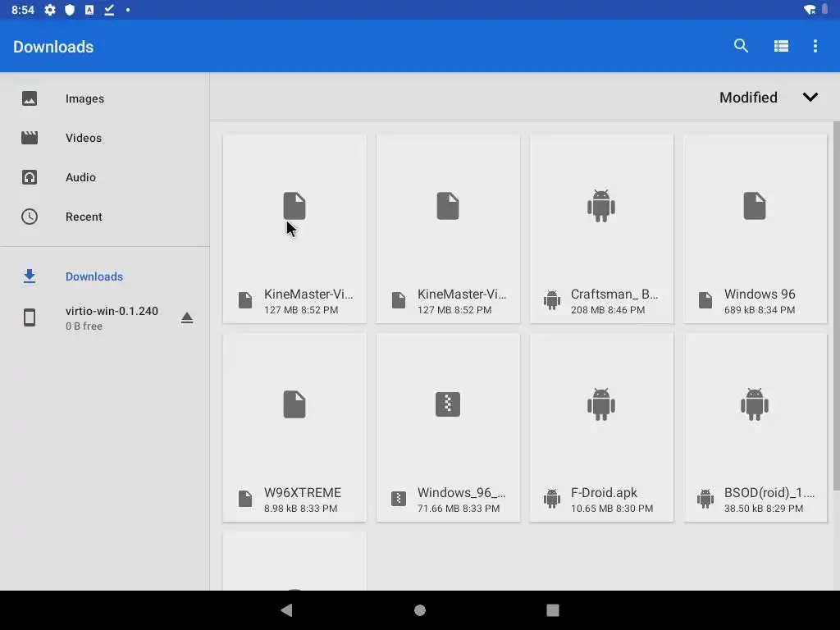The height and width of the screenshot is (630, 840).
Task: Click small Android icon beside BSOD(roid)_1...
Action: 705,499
